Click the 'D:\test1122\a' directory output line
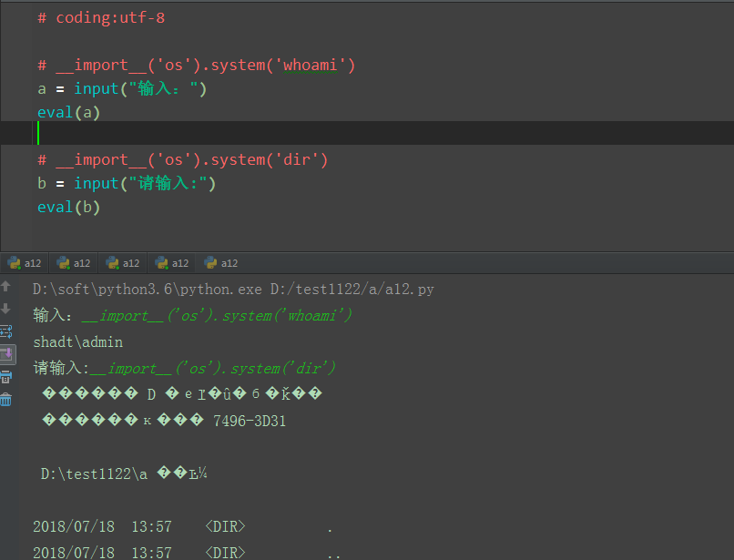 (x=124, y=473)
